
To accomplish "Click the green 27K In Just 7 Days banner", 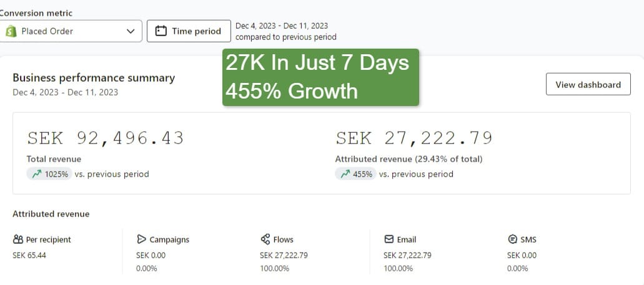I will click(320, 77).
